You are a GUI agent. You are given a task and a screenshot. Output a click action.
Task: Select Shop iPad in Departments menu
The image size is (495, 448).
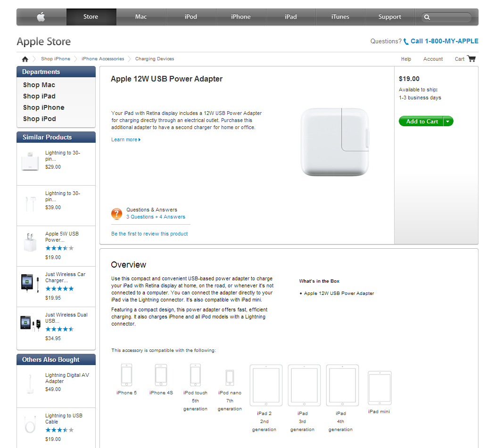coord(39,96)
